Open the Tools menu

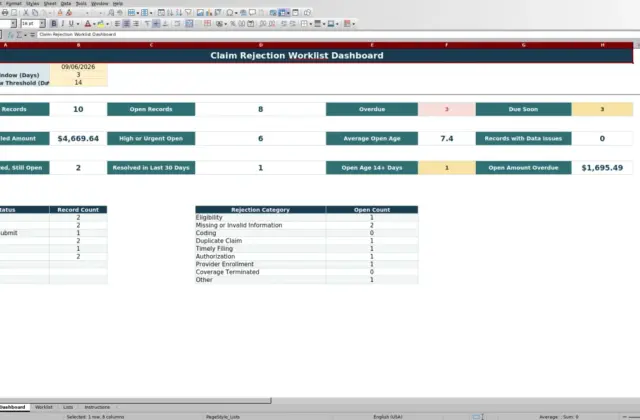pos(81,3)
